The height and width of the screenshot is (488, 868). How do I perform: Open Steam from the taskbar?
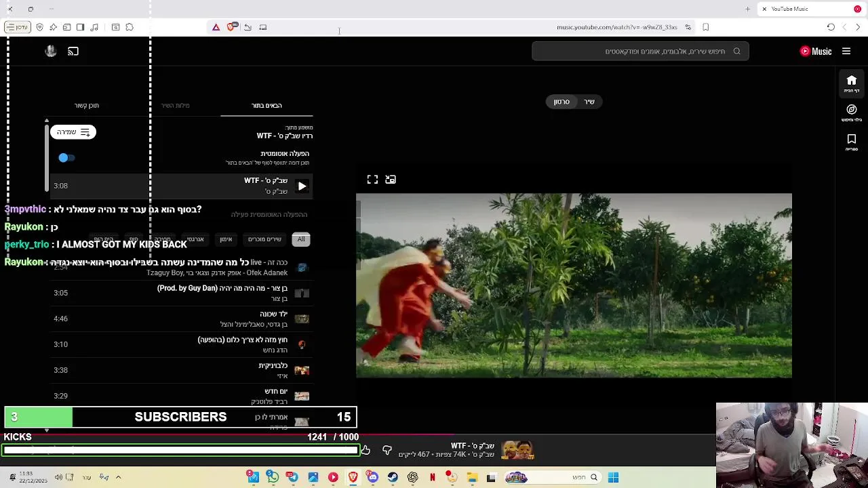[x=393, y=477]
